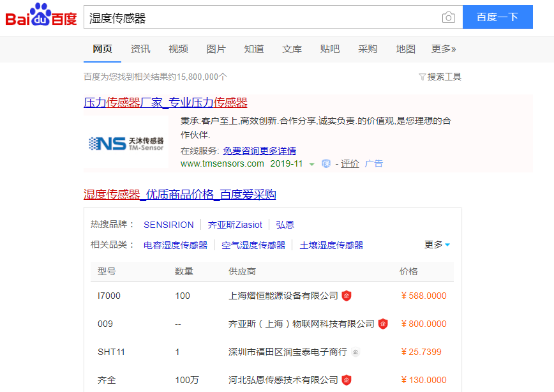Select model SHT11 cell

[x=111, y=352]
